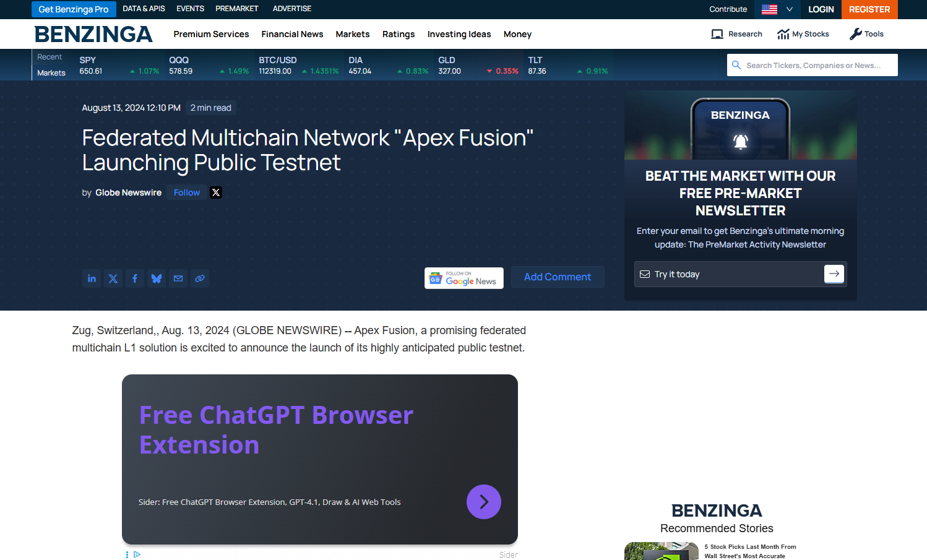Open My Stocks chart icon
927x560 pixels.
pyautogui.click(x=783, y=34)
